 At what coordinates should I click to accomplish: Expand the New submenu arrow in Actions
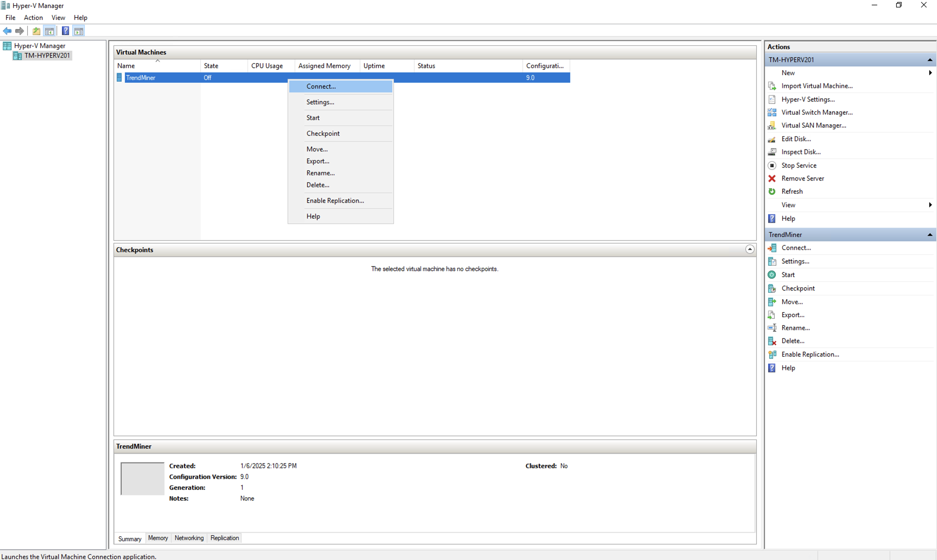click(930, 73)
